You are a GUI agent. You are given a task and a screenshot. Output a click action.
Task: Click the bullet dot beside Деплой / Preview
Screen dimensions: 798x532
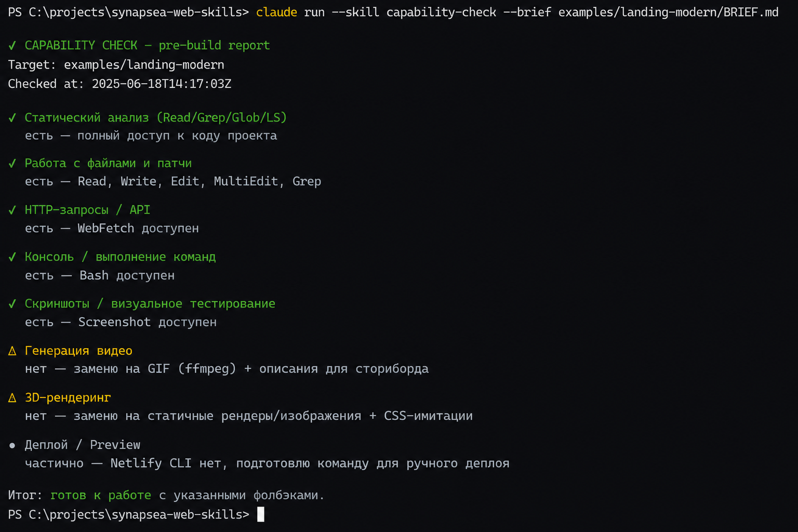click(x=12, y=445)
